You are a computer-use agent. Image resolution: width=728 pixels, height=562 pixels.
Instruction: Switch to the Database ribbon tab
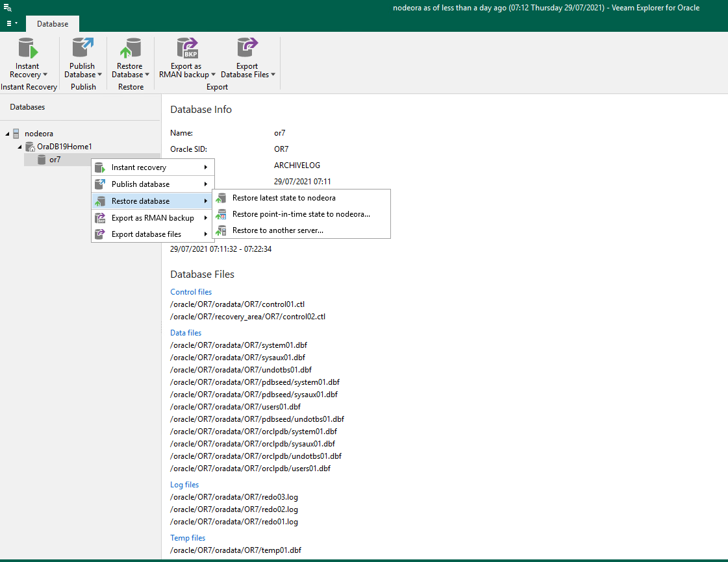click(52, 23)
